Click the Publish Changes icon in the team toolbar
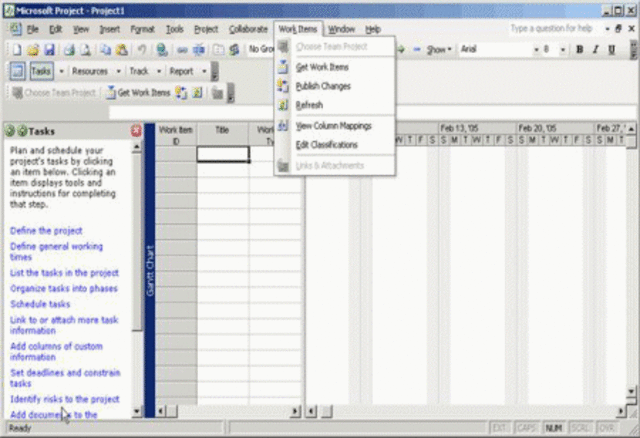640x438 pixels. pos(181,93)
